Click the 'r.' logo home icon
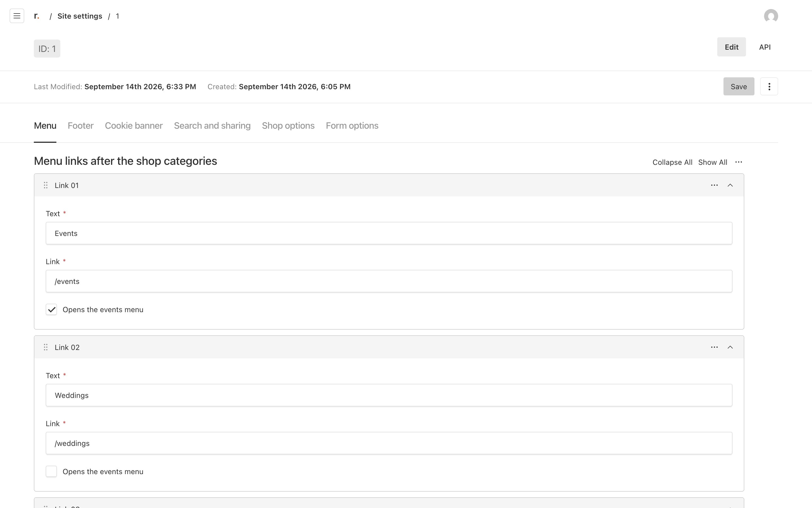The width and height of the screenshot is (812, 508). tap(37, 16)
